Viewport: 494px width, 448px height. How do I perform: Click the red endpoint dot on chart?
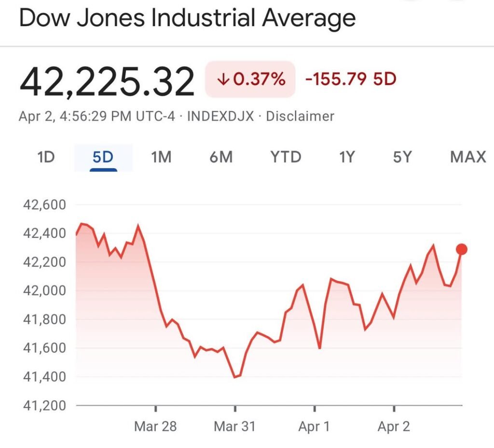(x=461, y=249)
